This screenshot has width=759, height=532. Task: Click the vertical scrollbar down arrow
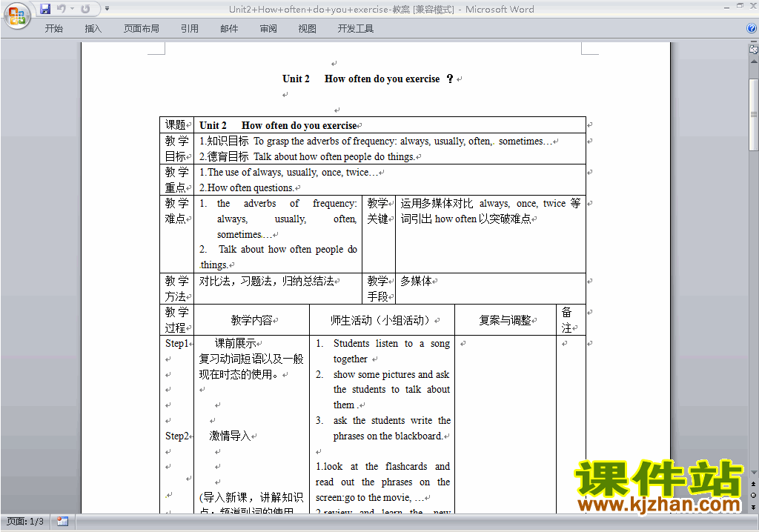point(754,473)
